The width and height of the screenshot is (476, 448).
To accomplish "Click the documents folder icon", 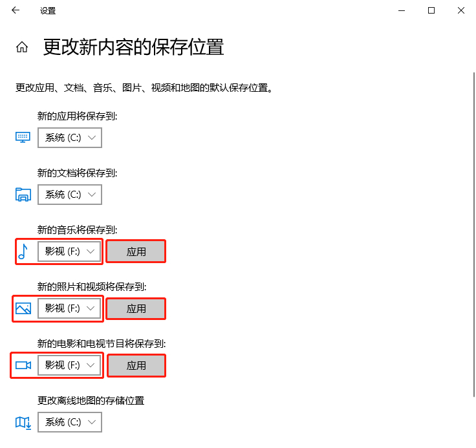I will pyautogui.click(x=23, y=195).
